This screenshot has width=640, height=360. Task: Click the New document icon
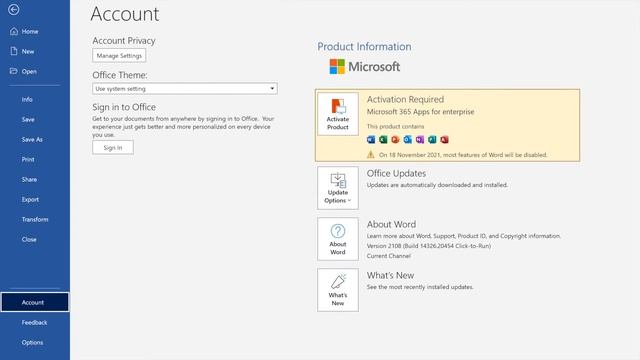(14, 51)
